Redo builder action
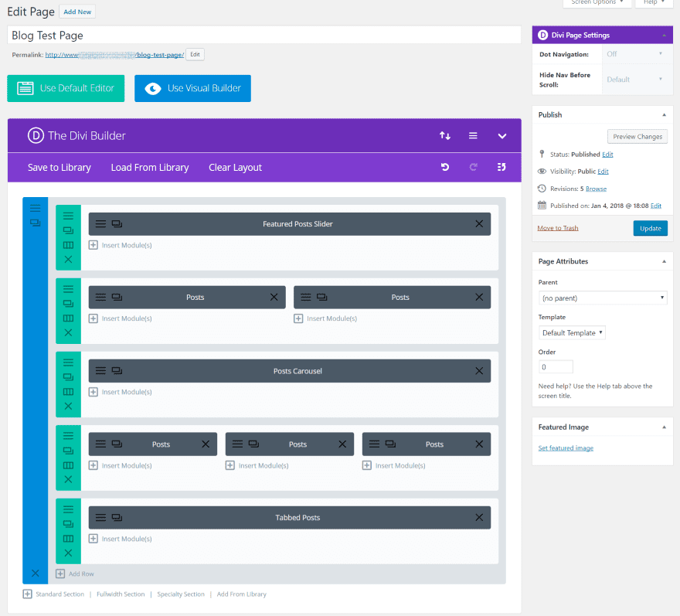Viewport: 680px width, 616px height. click(473, 167)
